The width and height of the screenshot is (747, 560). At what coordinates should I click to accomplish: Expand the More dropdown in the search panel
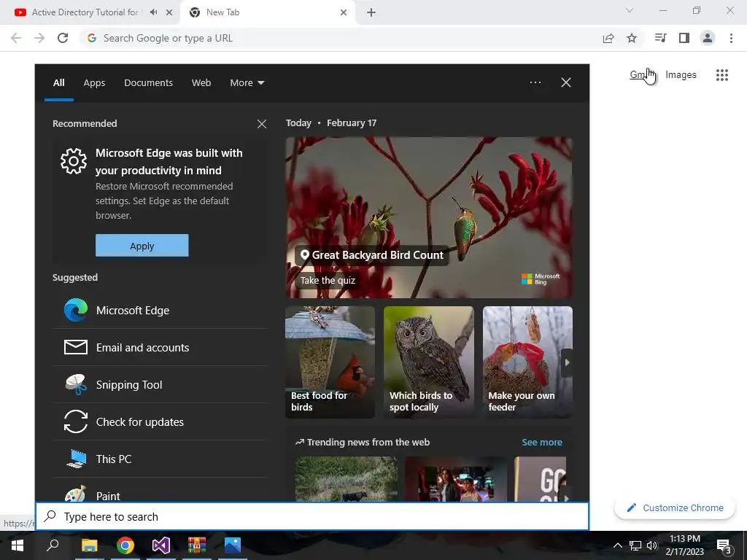pos(247,83)
